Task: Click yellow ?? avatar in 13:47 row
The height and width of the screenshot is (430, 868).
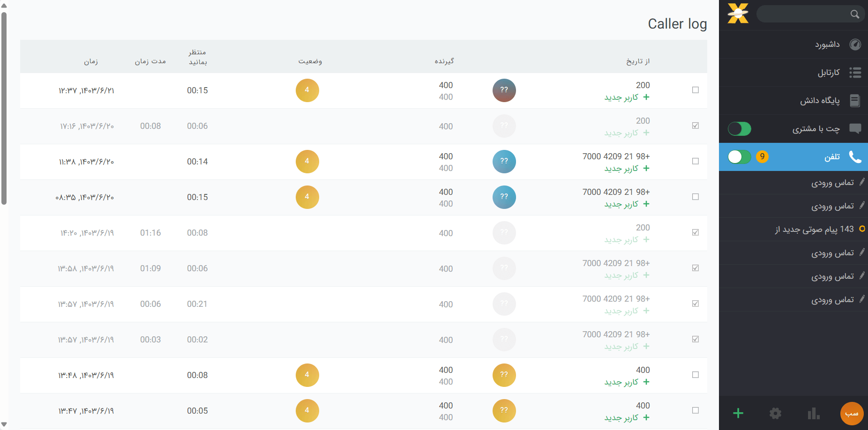Action: pyautogui.click(x=504, y=411)
